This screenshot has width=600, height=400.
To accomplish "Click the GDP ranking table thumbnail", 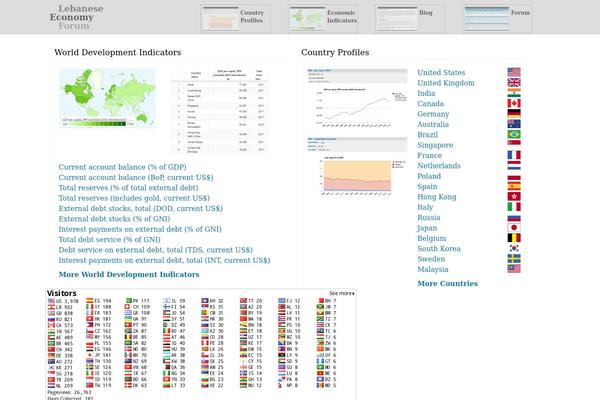I will [x=220, y=111].
